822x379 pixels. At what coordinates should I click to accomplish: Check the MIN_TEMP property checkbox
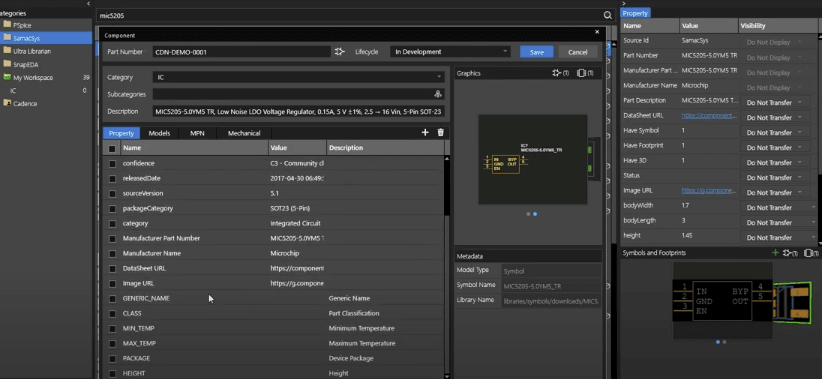[112, 329]
